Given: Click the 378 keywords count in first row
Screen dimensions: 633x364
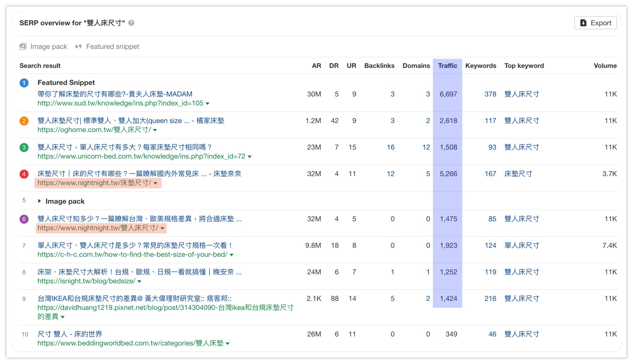Looking at the screenshot, I should [x=490, y=94].
